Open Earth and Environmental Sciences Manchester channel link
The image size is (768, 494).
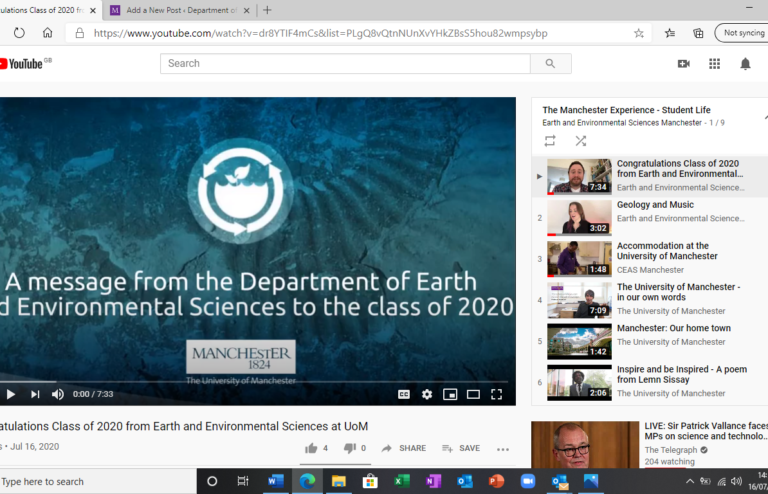pyautogui.click(x=622, y=123)
